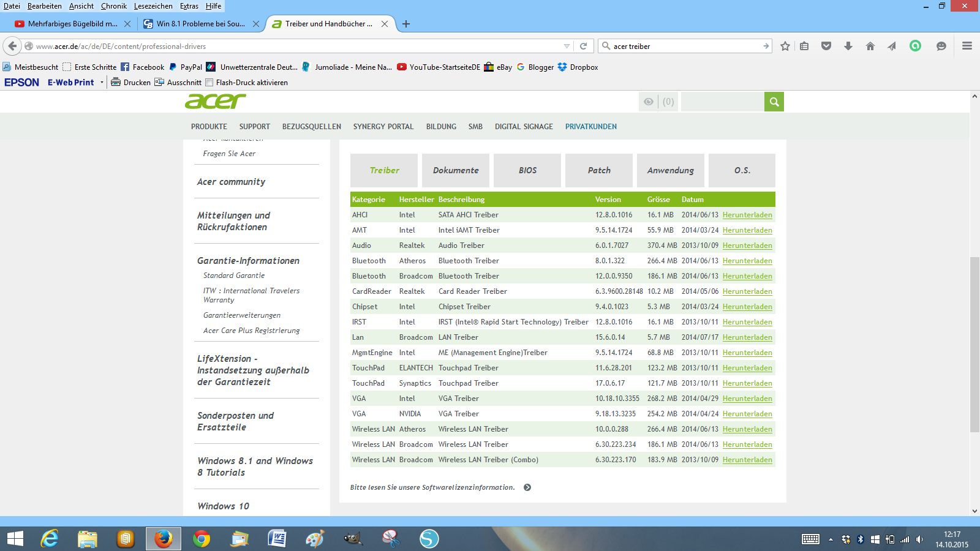Toggle the Flash-Druck aktivieren checkbox

(x=209, y=83)
